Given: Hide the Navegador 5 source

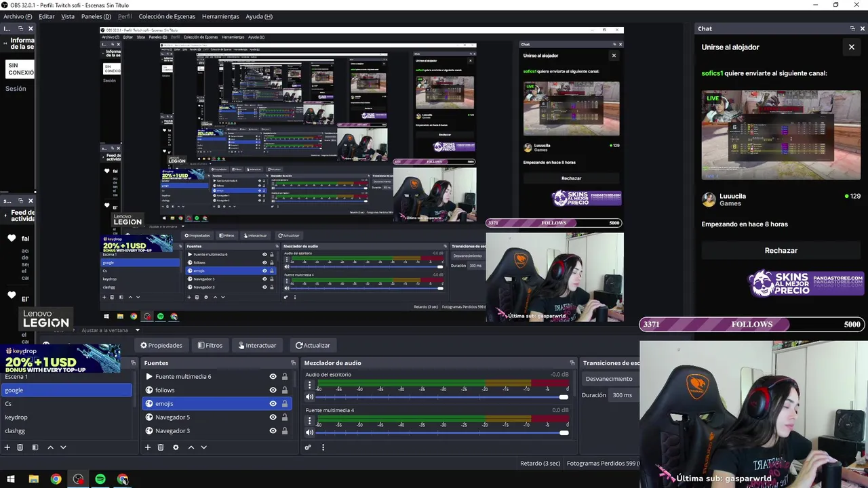Looking at the screenshot, I should click(x=273, y=418).
